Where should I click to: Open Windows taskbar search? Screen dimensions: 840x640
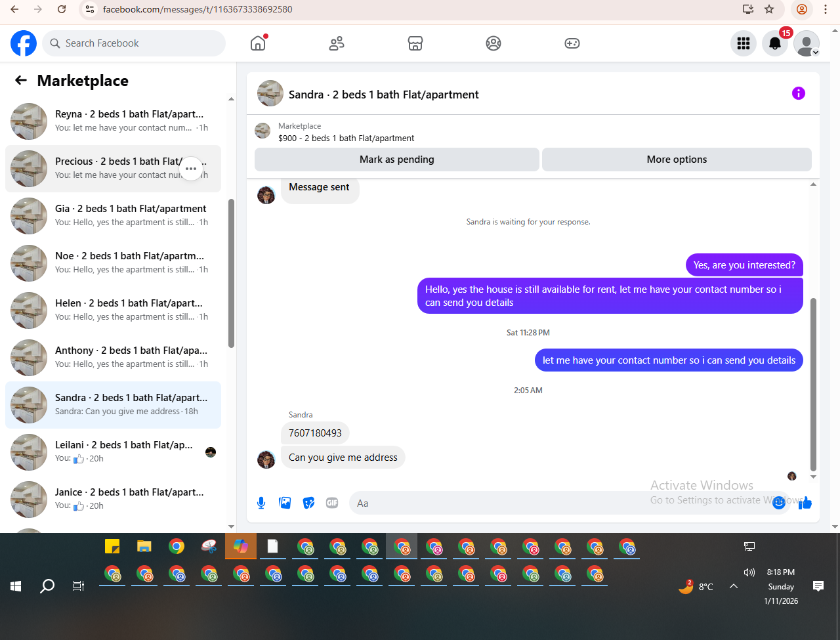(x=47, y=586)
